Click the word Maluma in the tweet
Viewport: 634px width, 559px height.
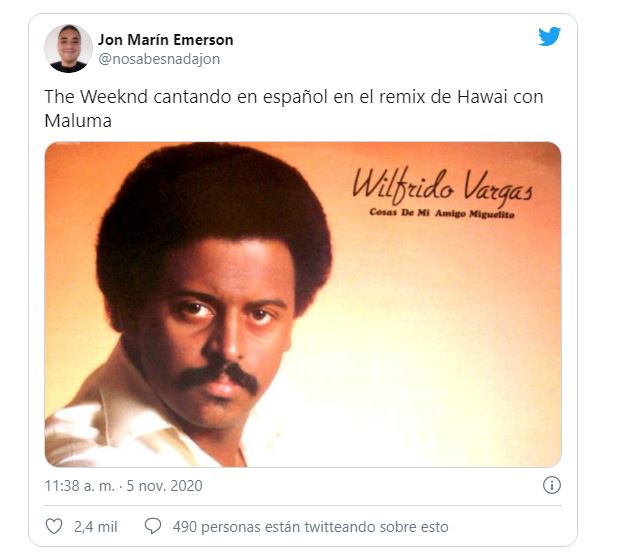[x=78, y=120]
